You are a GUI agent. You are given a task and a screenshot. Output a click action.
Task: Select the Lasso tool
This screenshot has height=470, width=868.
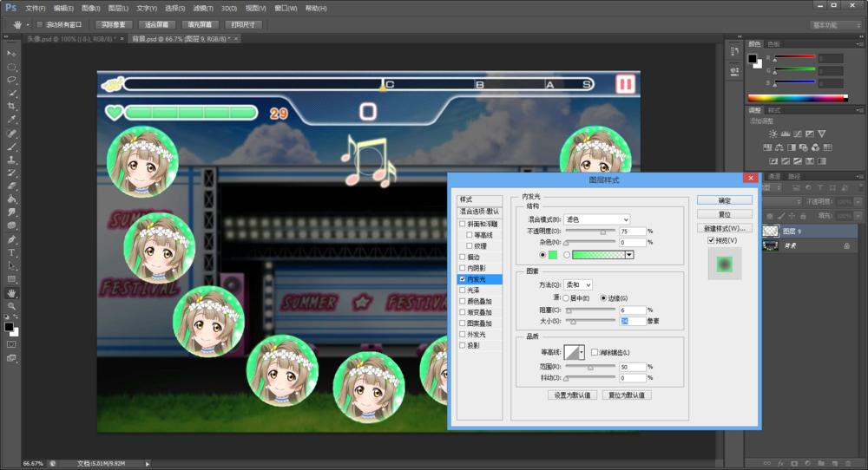[x=12, y=80]
